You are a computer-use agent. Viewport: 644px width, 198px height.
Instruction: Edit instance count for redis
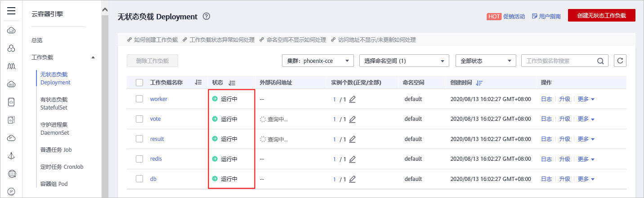[353, 159]
